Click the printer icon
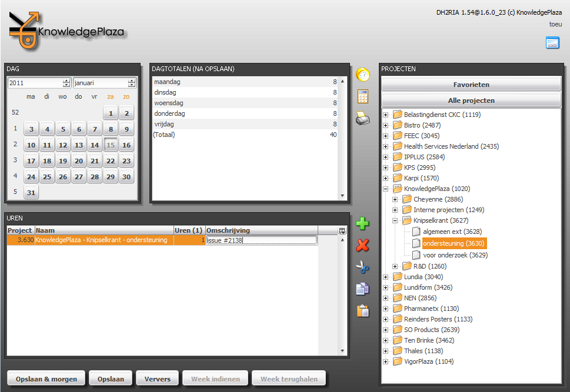Screen dimensions: 570x392 click(x=363, y=119)
